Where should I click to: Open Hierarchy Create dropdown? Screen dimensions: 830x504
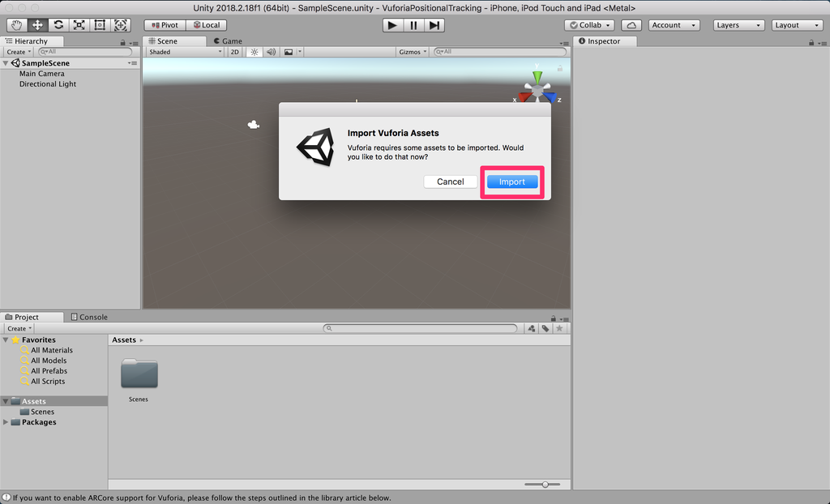point(19,52)
